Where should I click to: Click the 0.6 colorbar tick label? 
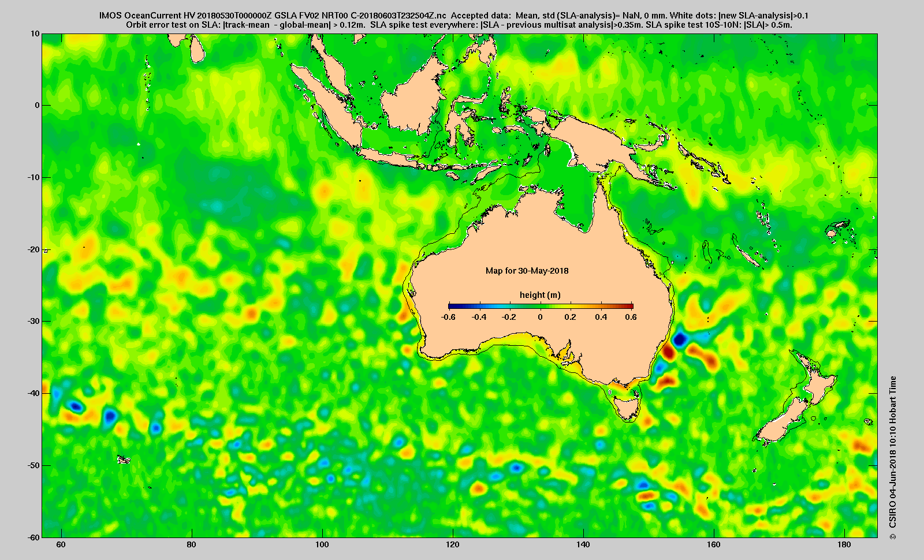click(631, 317)
